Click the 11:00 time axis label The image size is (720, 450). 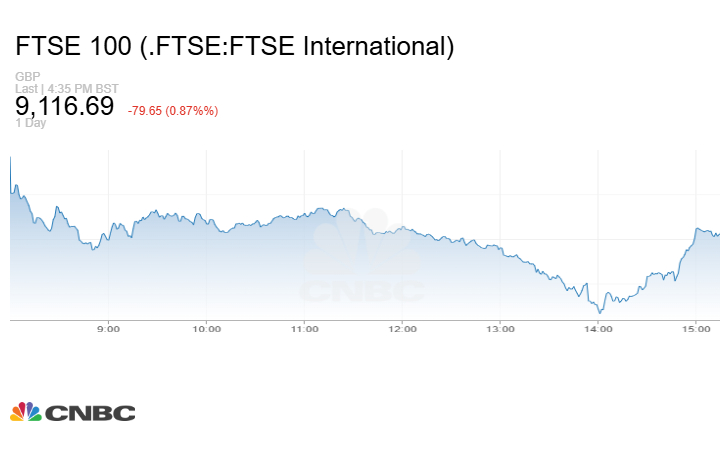click(x=305, y=328)
